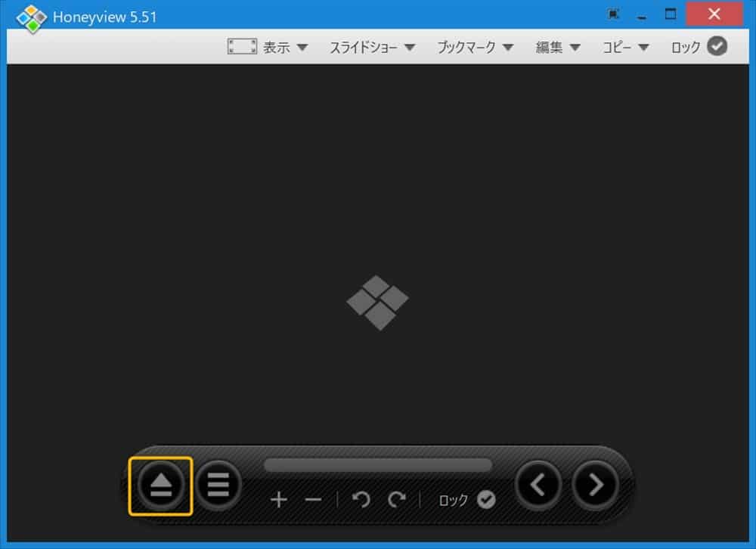Toggle ロック checkmark in the bottom control bar

click(486, 500)
